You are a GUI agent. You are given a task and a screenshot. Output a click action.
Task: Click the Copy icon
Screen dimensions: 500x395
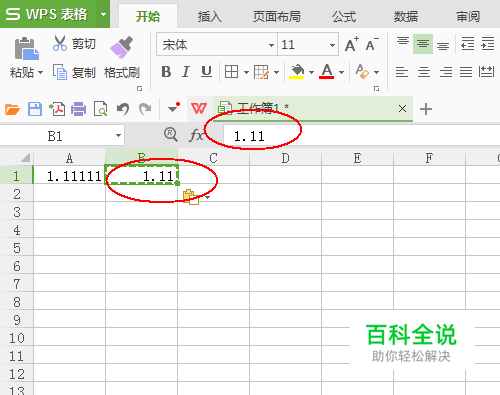[60, 72]
